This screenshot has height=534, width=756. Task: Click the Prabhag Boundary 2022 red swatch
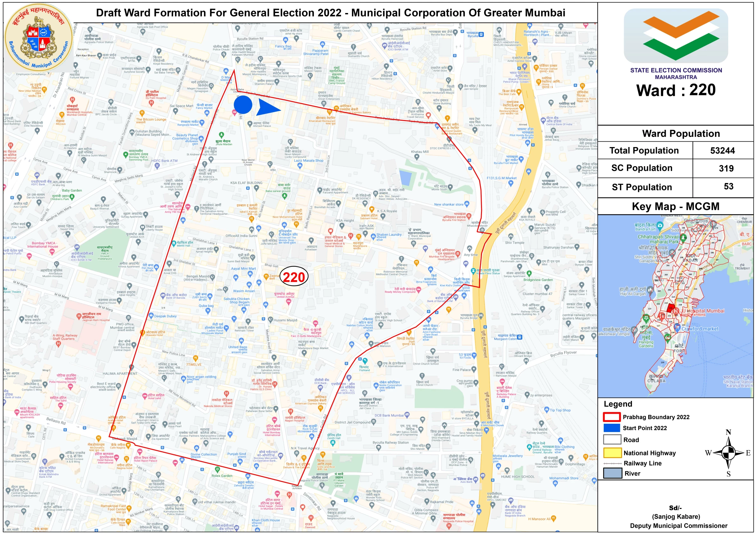(x=612, y=417)
